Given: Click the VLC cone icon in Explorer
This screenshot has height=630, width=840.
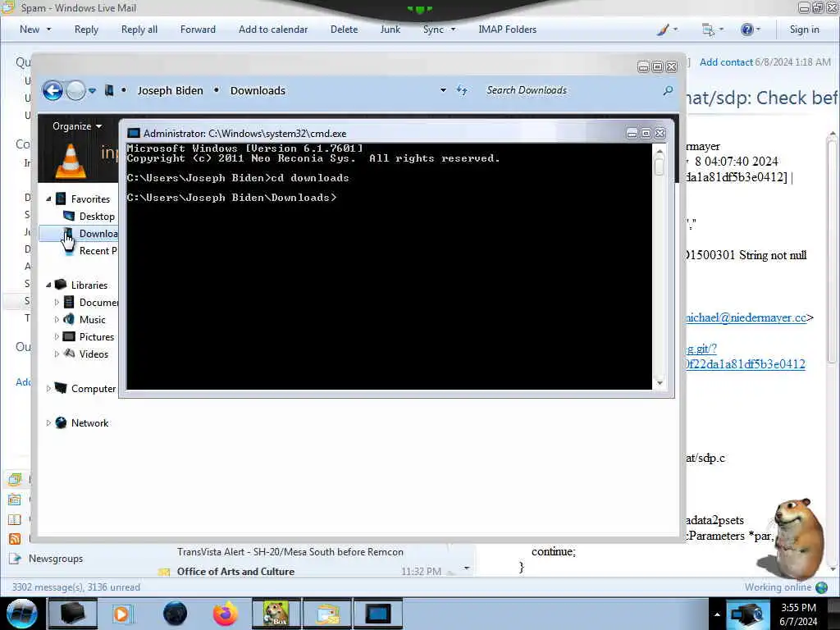Looking at the screenshot, I should pos(71,161).
